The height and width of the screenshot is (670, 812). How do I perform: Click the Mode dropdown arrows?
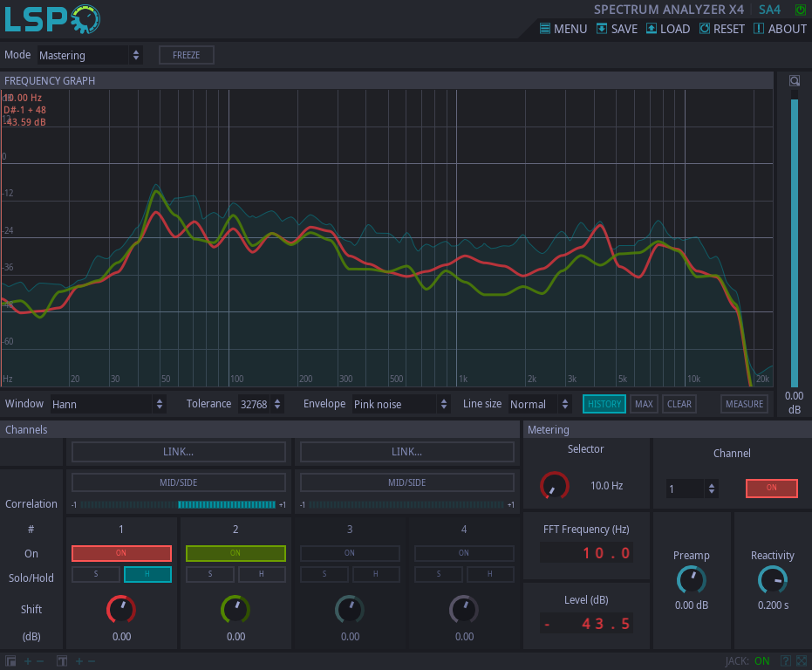pos(136,56)
